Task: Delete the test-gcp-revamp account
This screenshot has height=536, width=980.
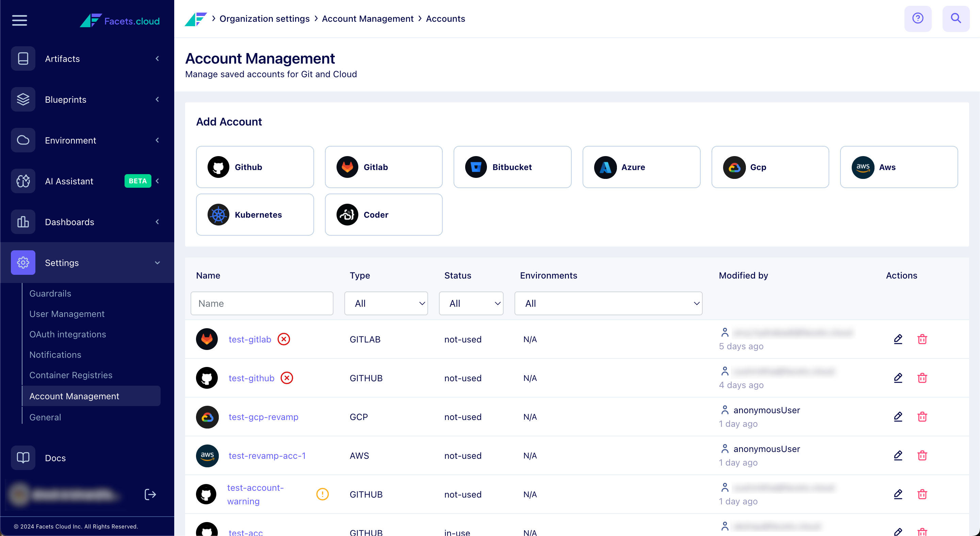Action: click(922, 417)
